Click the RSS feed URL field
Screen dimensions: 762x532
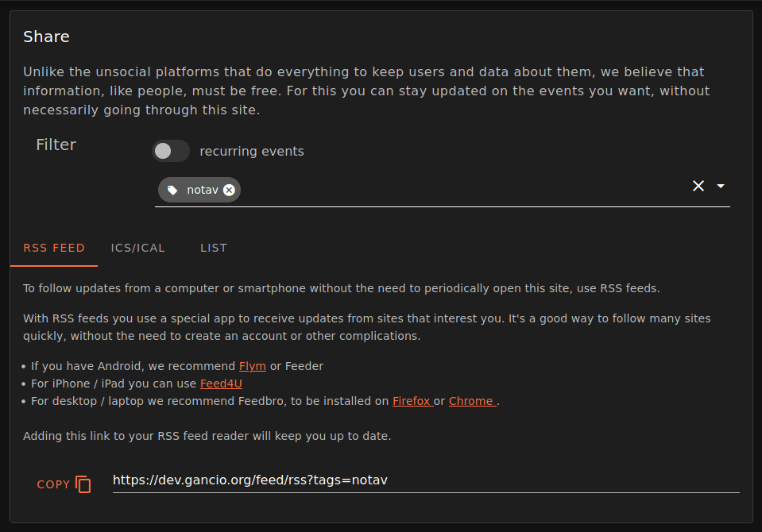pyautogui.click(x=425, y=480)
